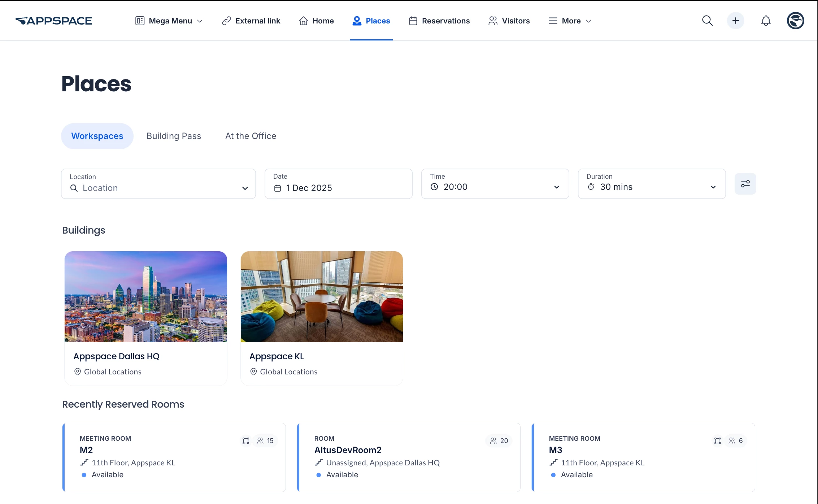The image size is (818, 504).
Task: Open the advanced filters sliders icon
Action: [745, 184]
